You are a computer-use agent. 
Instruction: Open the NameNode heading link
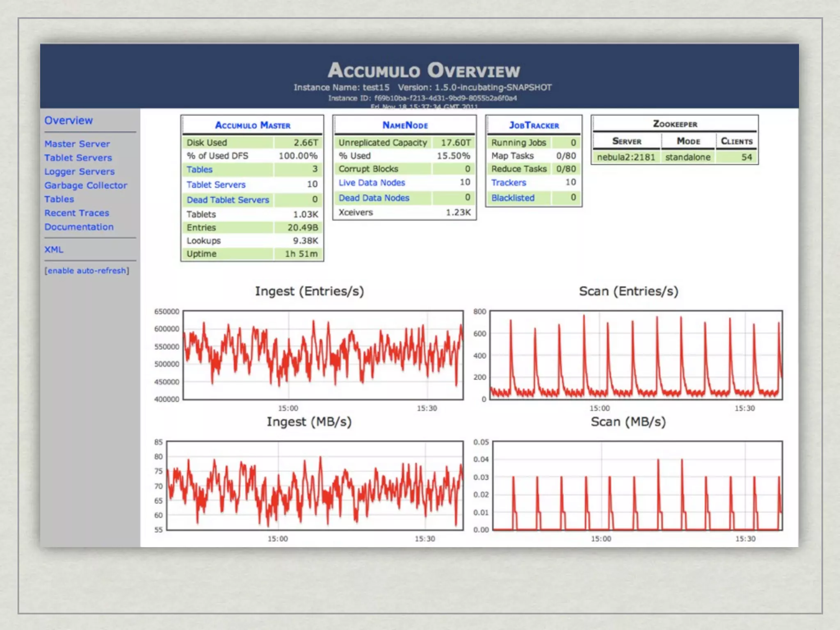(405, 126)
